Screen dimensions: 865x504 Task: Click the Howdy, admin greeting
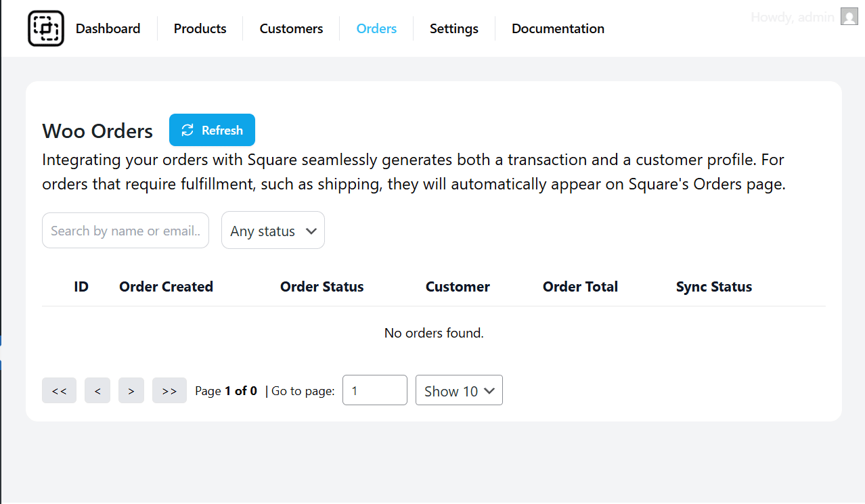[x=793, y=17]
